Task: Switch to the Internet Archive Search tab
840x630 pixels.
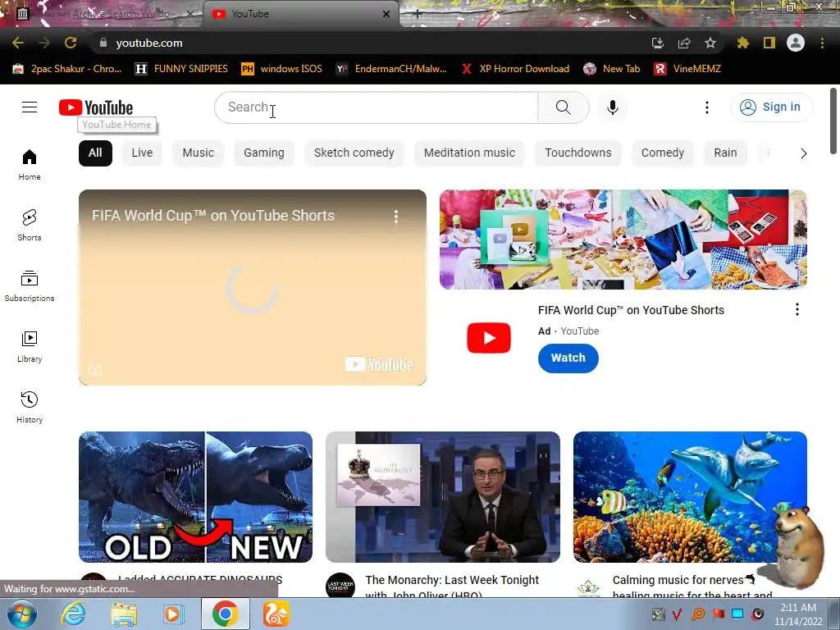Action: [x=101, y=14]
